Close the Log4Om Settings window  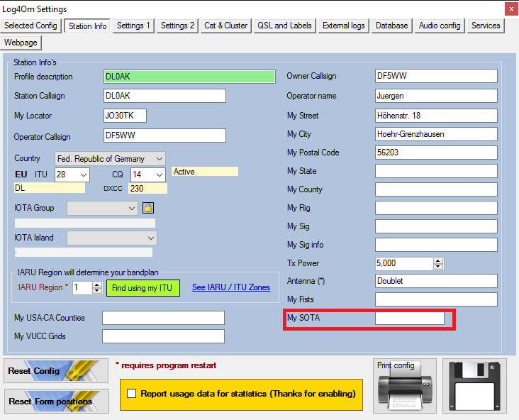pos(511,9)
